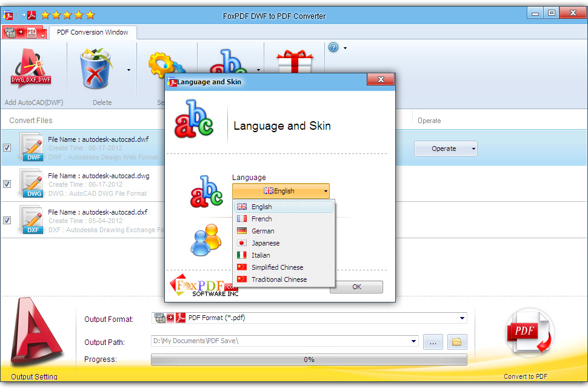This screenshot has width=588, height=391.
Task: Select file name autodesk-autocad.dwf text
Action: pos(98,139)
